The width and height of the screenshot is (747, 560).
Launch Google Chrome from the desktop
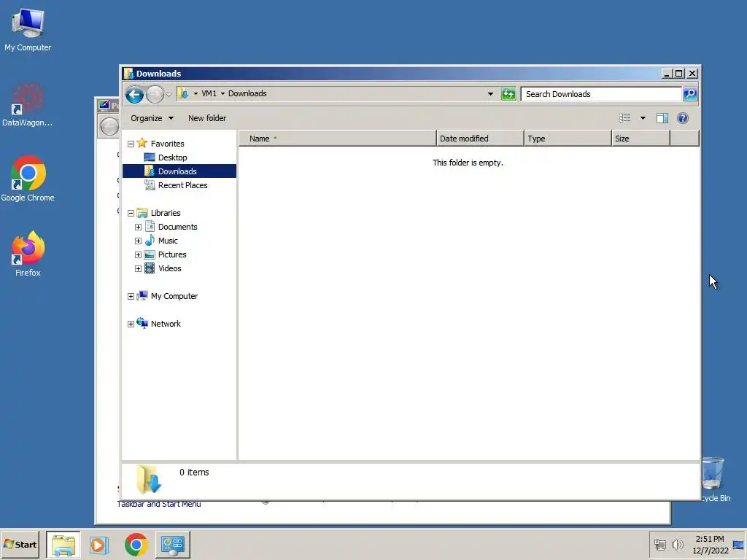[28, 179]
